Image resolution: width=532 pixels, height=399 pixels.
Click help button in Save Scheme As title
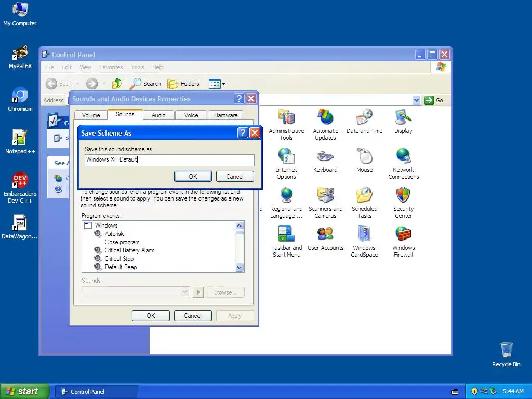click(243, 132)
